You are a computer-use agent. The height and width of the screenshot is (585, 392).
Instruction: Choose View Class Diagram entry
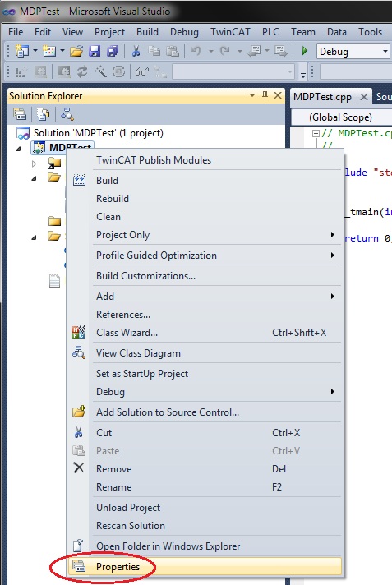click(x=205, y=353)
